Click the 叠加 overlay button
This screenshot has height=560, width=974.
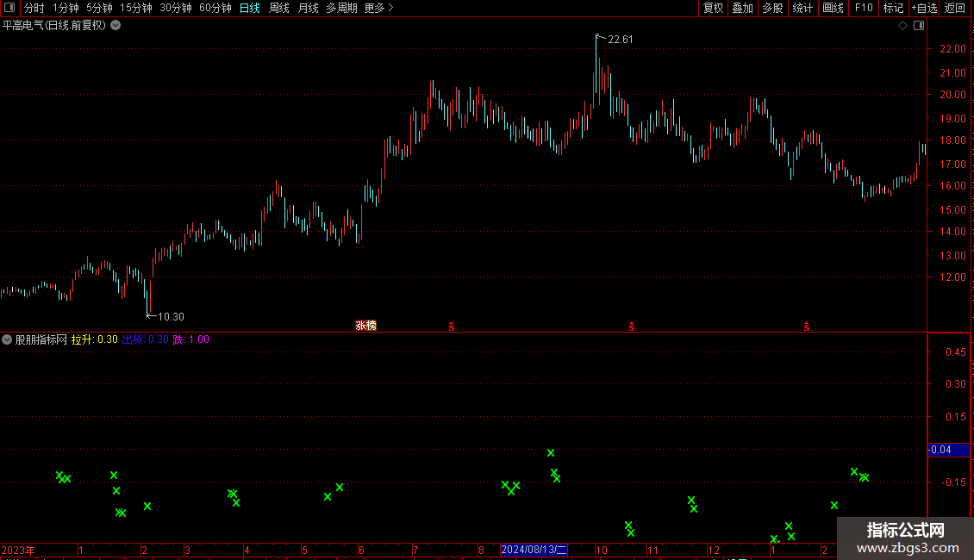point(742,8)
